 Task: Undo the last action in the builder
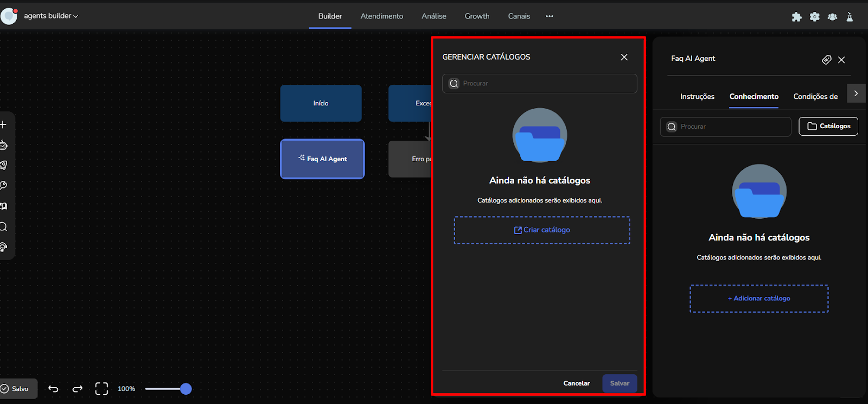pyautogui.click(x=53, y=389)
